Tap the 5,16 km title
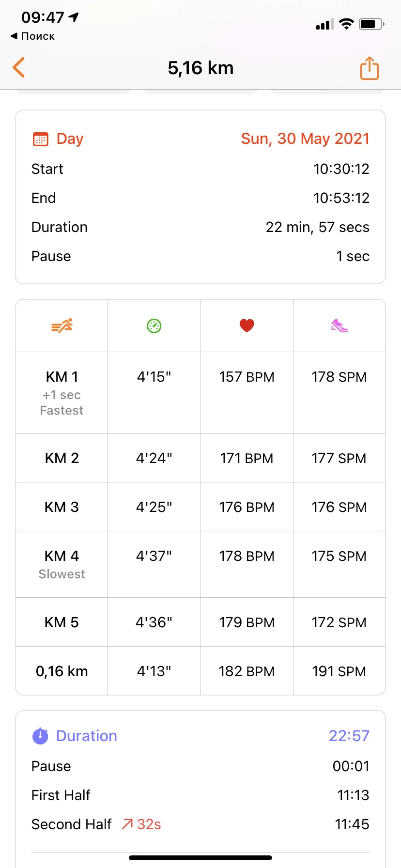The width and height of the screenshot is (401, 868). pyautogui.click(x=200, y=68)
